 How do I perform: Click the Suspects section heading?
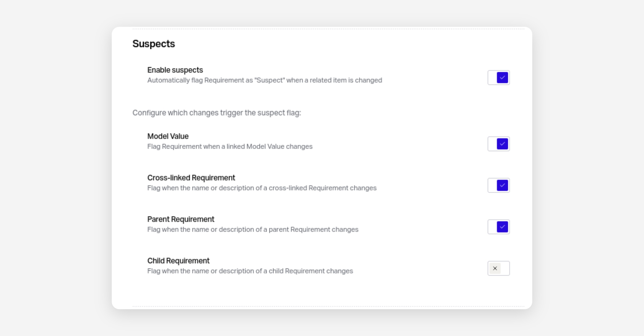tap(153, 44)
